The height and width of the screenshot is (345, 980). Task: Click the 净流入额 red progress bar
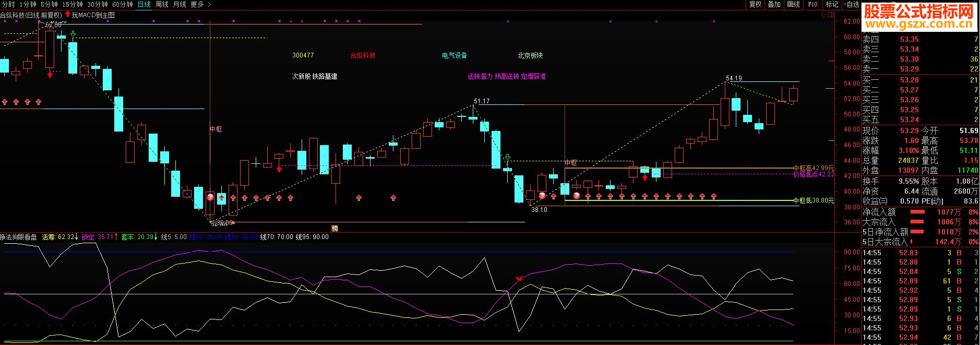[x=917, y=212]
